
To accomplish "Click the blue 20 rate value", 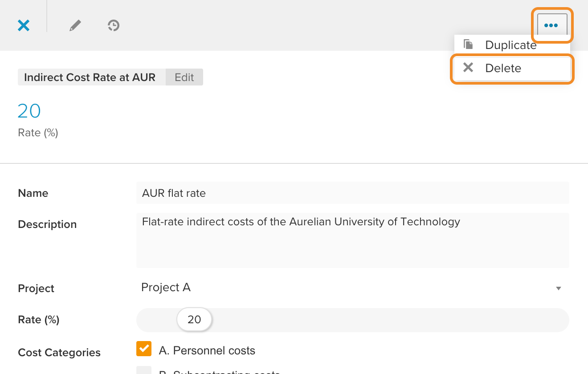I will (x=29, y=111).
